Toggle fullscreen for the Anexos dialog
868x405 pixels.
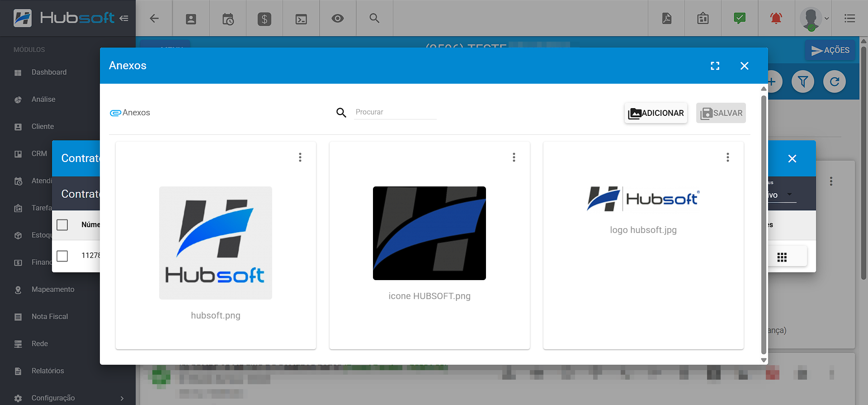(x=715, y=66)
